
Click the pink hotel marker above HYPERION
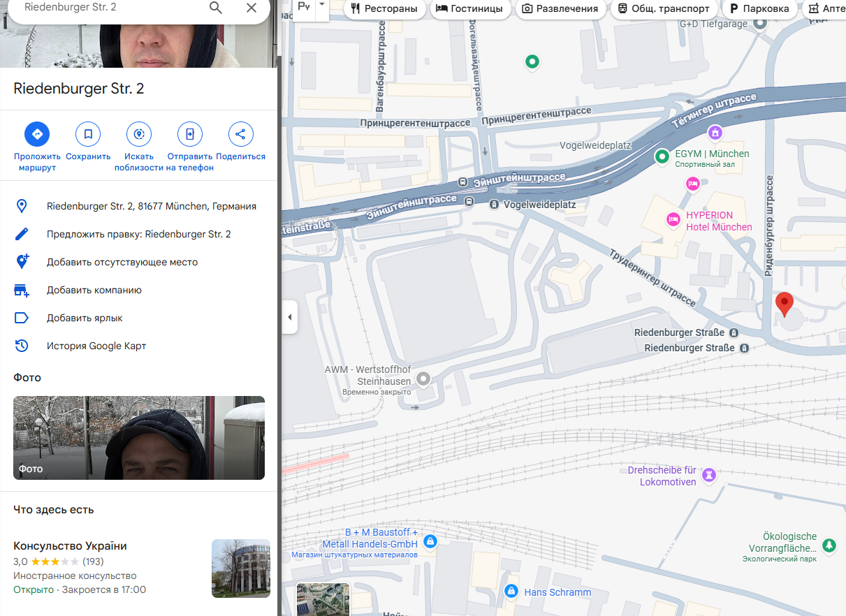692,184
